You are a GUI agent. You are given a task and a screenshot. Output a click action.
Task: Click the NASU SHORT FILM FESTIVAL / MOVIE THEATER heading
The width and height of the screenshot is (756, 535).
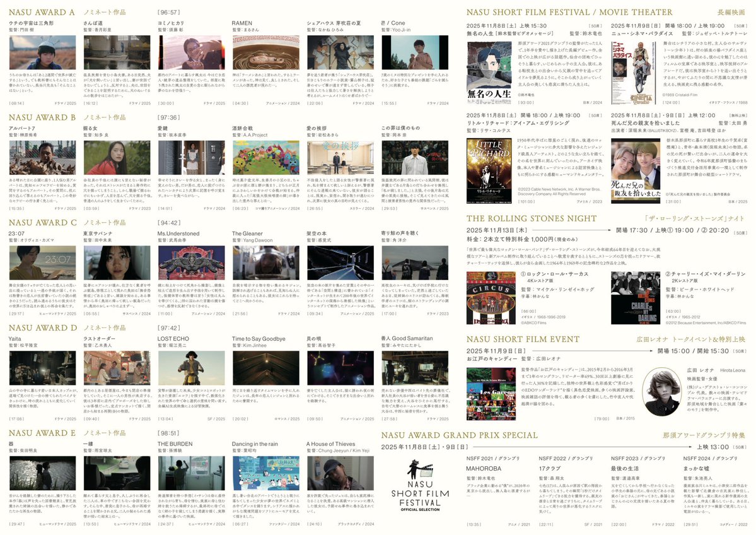click(x=569, y=13)
